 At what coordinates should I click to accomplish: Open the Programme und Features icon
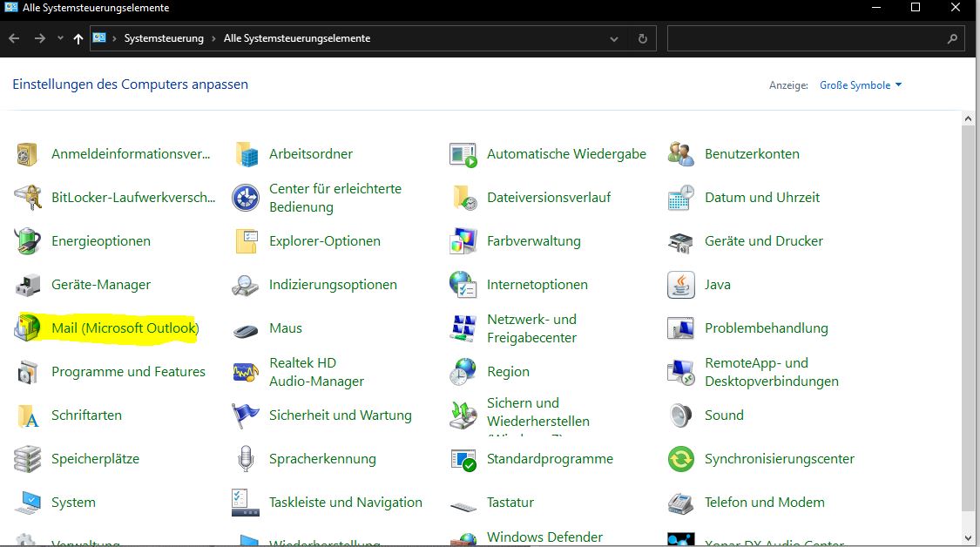pos(27,372)
